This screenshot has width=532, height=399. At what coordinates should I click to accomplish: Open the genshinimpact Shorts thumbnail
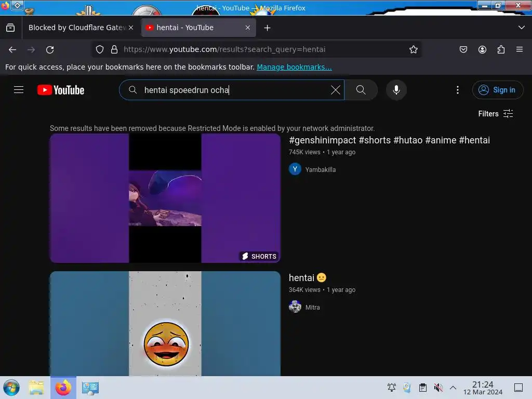165,198
